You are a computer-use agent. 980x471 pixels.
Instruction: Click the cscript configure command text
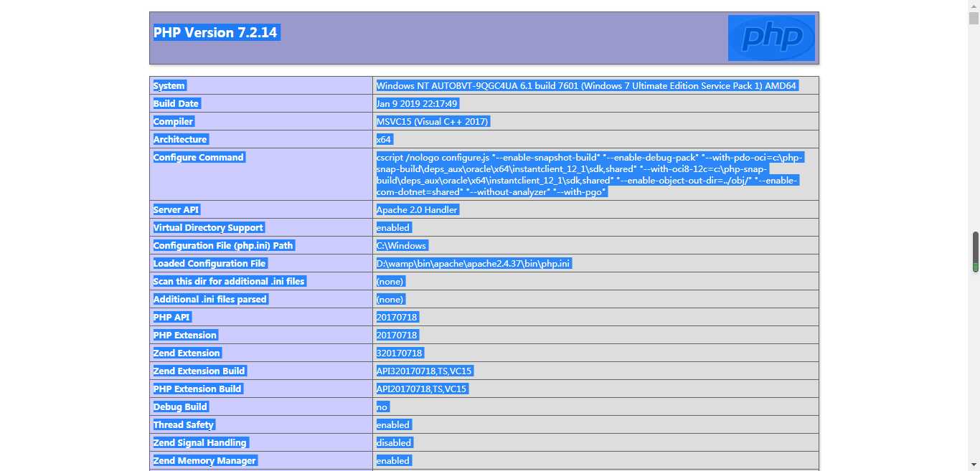pyautogui.click(x=590, y=174)
